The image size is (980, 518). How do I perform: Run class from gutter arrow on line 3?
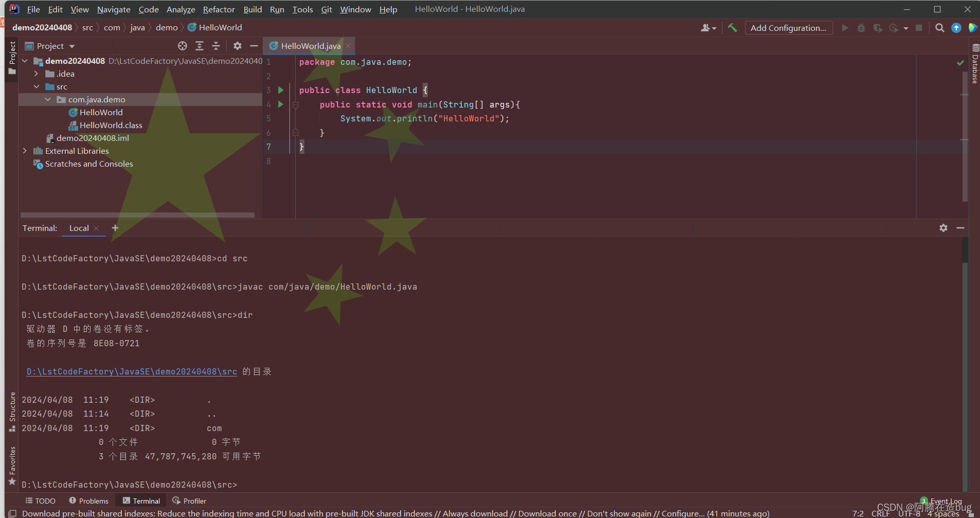[281, 90]
